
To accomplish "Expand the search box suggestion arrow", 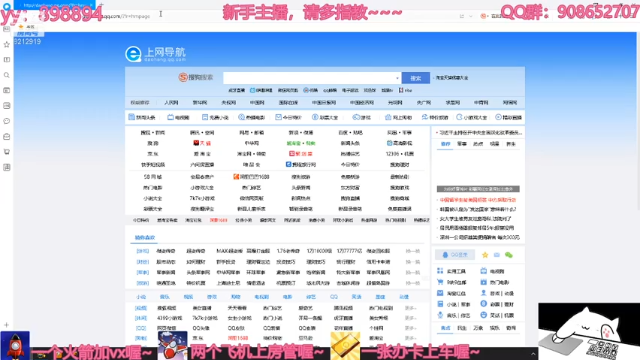I will pyautogui.click(x=397, y=78).
